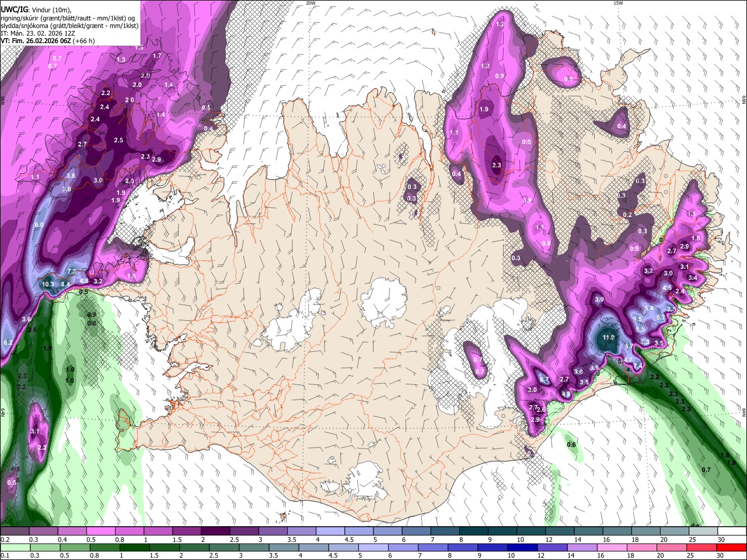Click the 5.4 value in the east fjords

pyautogui.click(x=648, y=308)
